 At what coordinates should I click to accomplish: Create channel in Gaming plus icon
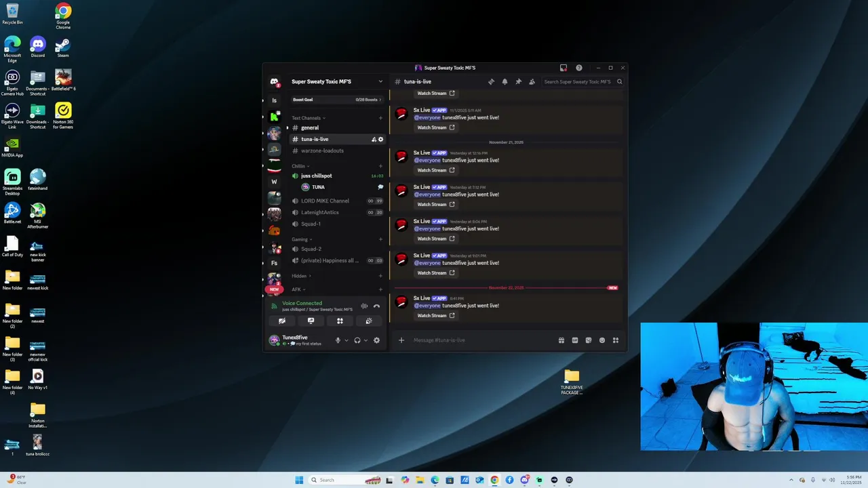click(380, 239)
